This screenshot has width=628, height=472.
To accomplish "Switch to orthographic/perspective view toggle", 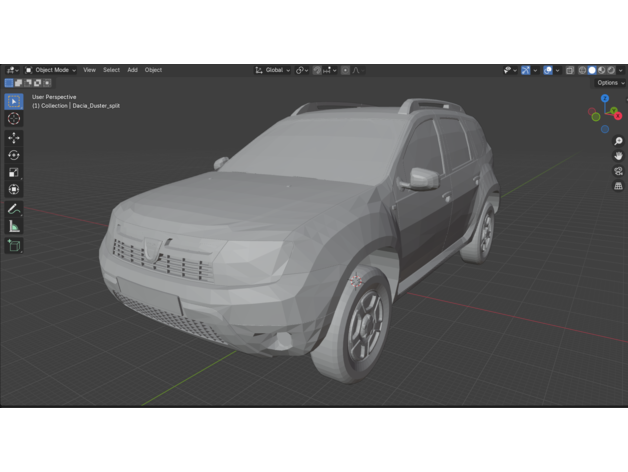I will [x=619, y=186].
